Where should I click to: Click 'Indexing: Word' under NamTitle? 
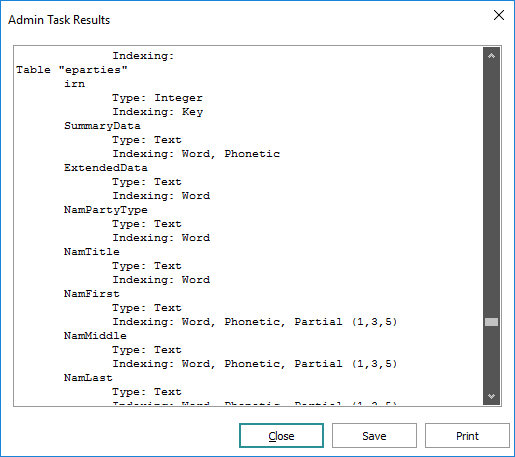point(161,280)
